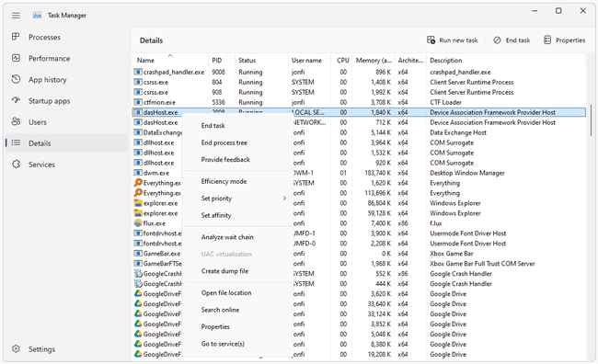
Task: Sort by the Memory column header
Action: [373, 60]
